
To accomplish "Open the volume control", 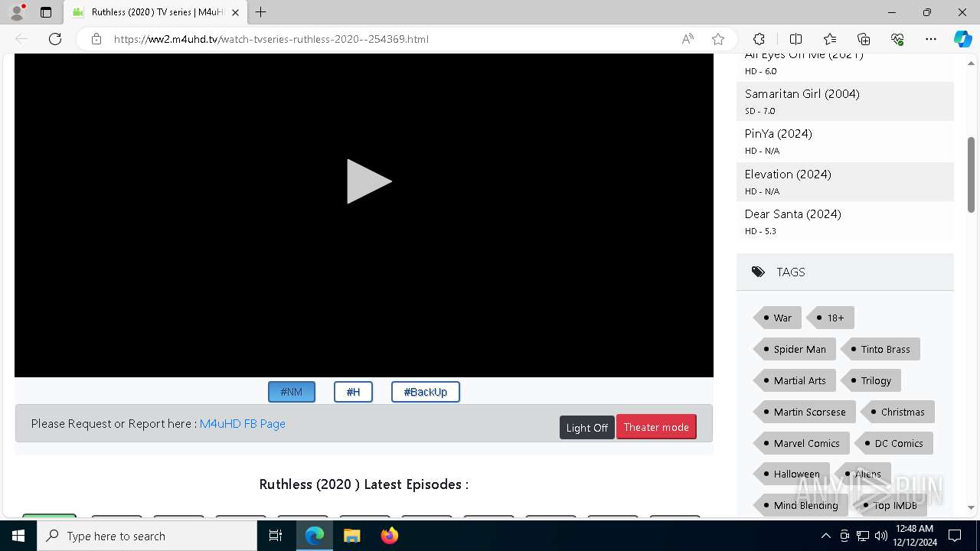I will coord(880,536).
